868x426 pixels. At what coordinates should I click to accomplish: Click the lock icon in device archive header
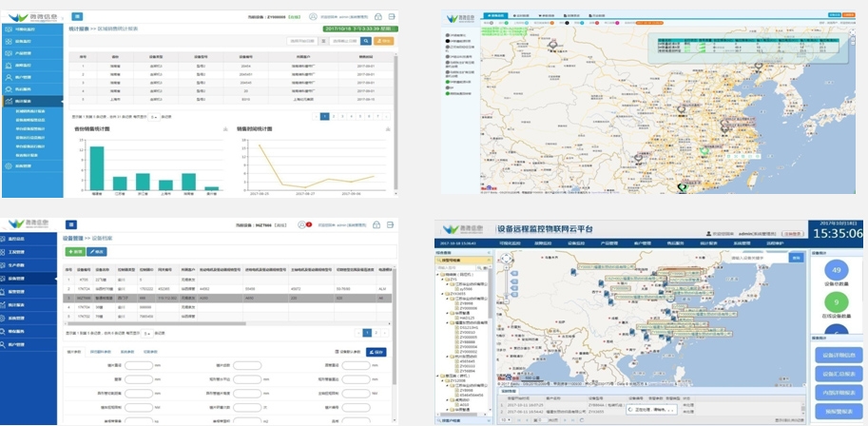point(377,225)
